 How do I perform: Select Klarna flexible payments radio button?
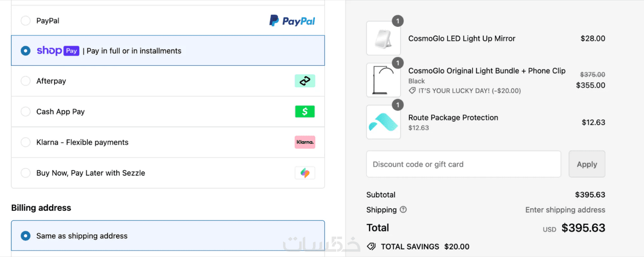click(x=26, y=142)
